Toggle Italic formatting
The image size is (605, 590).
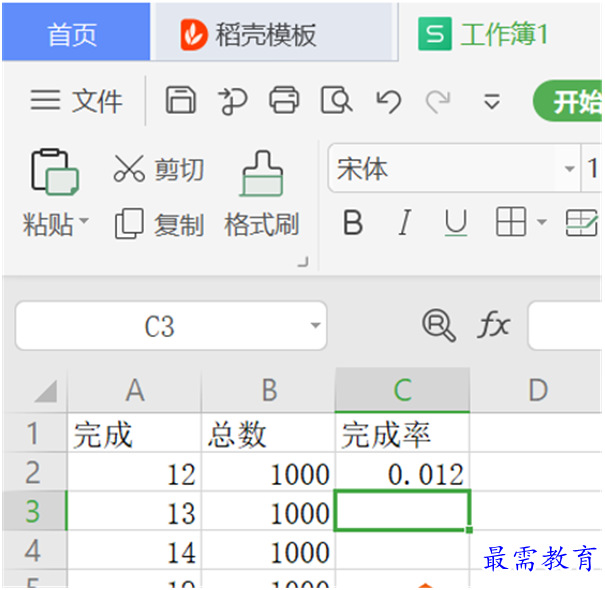[404, 222]
